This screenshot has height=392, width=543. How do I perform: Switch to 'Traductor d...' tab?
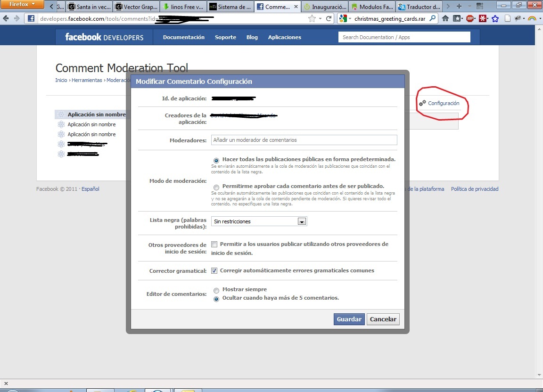(419, 7)
